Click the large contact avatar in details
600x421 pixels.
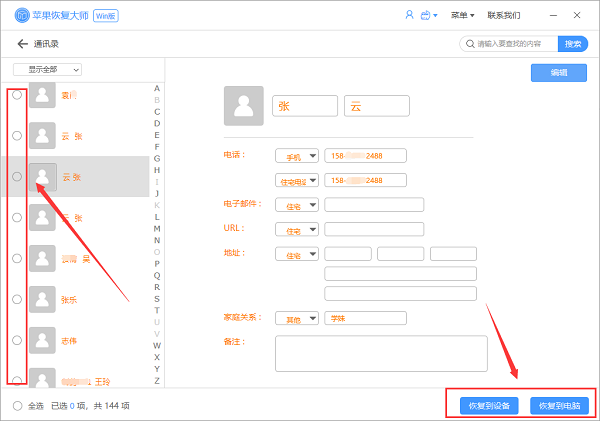[x=244, y=106]
